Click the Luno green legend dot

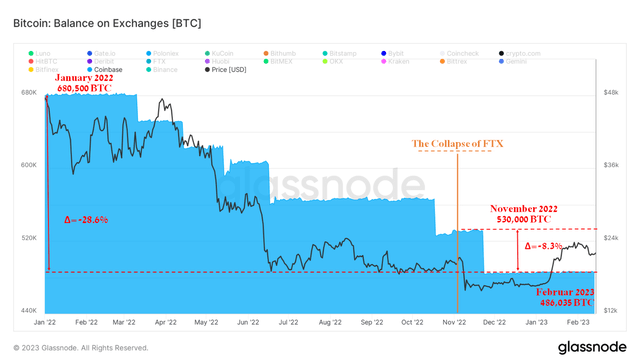31,53
